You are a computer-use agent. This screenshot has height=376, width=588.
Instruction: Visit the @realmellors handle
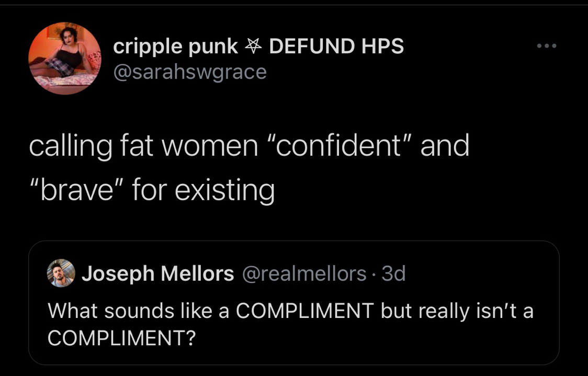tap(304, 273)
